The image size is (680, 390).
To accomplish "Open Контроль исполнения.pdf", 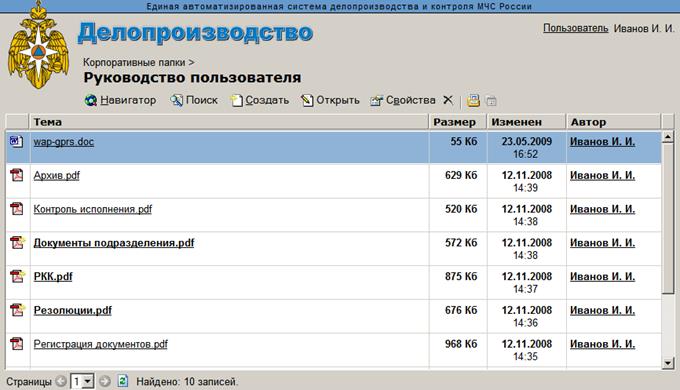I will tap(93, 210).
